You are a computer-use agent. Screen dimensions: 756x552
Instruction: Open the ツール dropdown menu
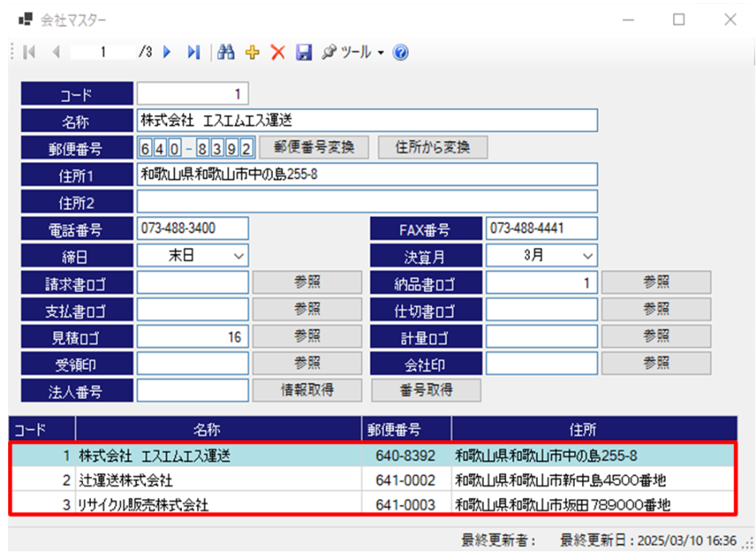pyautogui.click(x=354, y=52)
